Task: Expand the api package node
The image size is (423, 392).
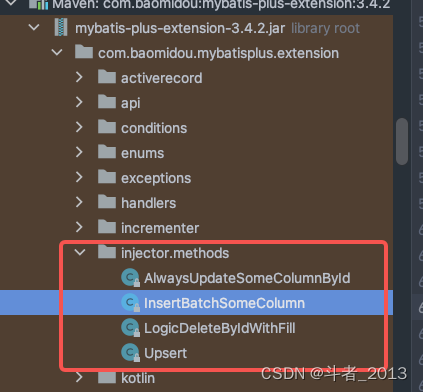Action: (79, 102)
